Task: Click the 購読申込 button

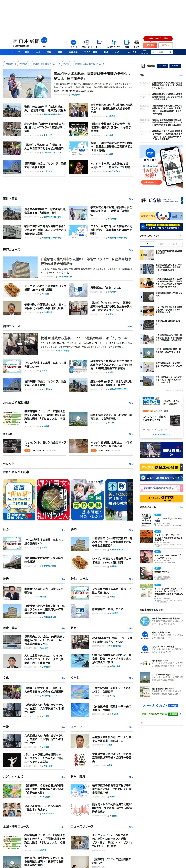Action: click(x=175, y=66)
